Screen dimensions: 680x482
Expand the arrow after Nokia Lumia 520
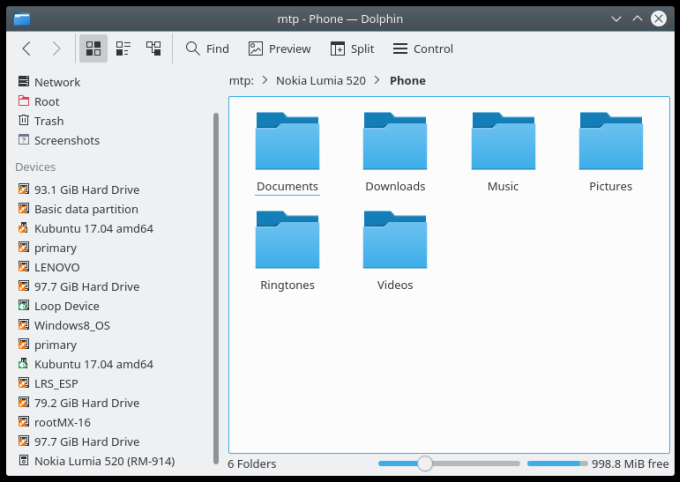point(377,80)
